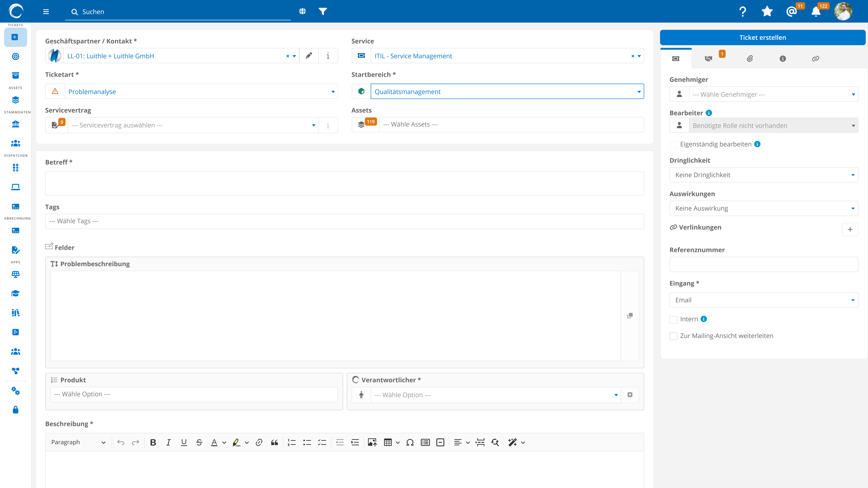Switch to the attachments paperclip tab
The image size is (868, 488).
(x=750, y=59)
